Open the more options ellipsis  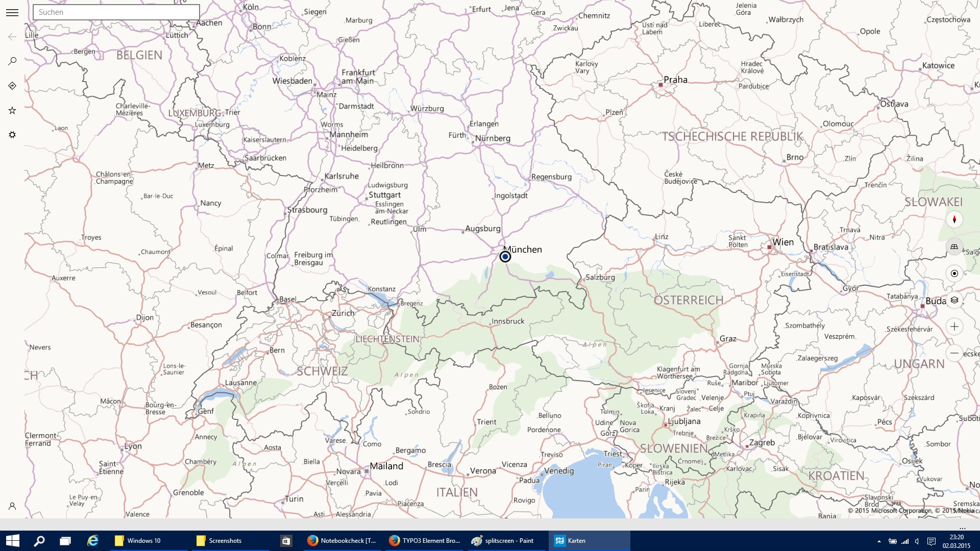pyautogui.click(x=963, y=529)
